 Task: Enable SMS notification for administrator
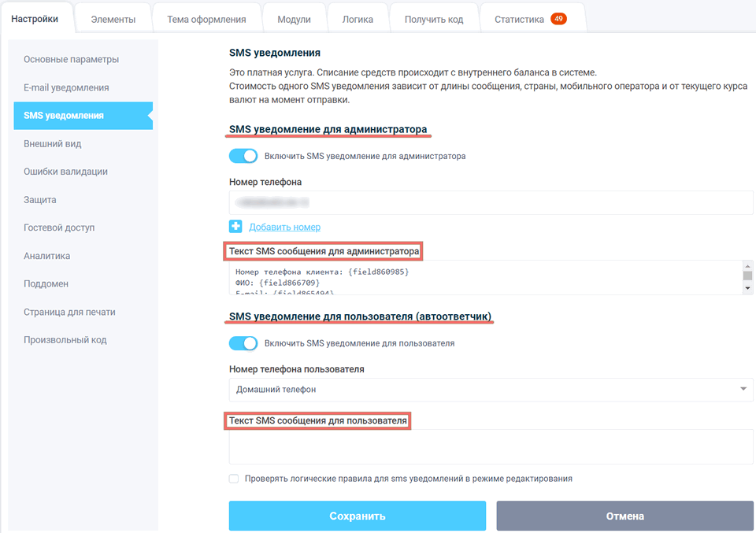(x=243, y=156)
